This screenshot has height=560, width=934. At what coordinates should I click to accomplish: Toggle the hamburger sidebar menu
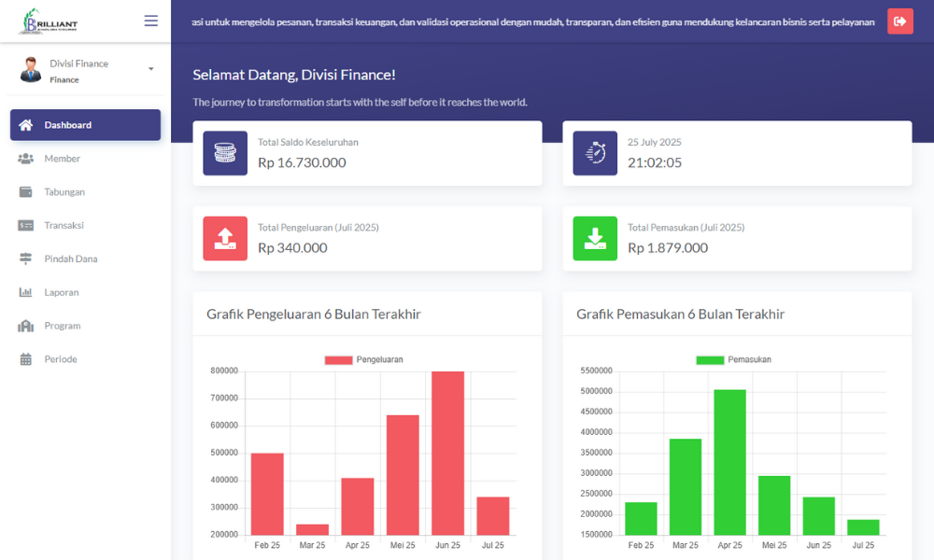[150, 21]
